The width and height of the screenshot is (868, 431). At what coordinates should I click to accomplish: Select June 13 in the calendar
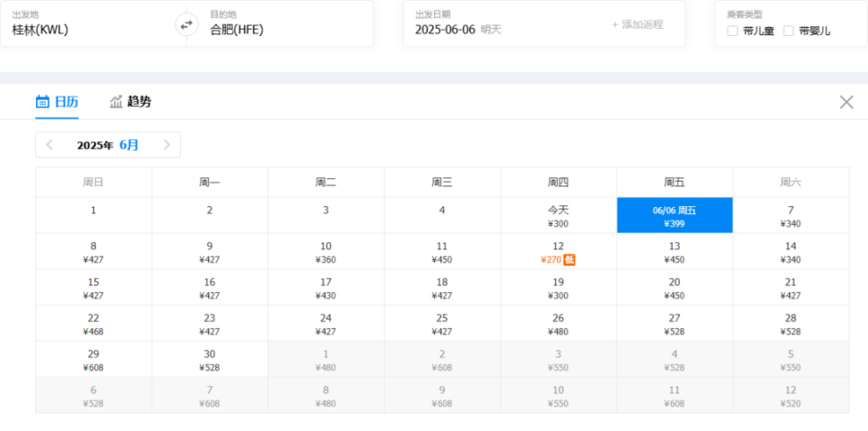(x=675, y=252)
